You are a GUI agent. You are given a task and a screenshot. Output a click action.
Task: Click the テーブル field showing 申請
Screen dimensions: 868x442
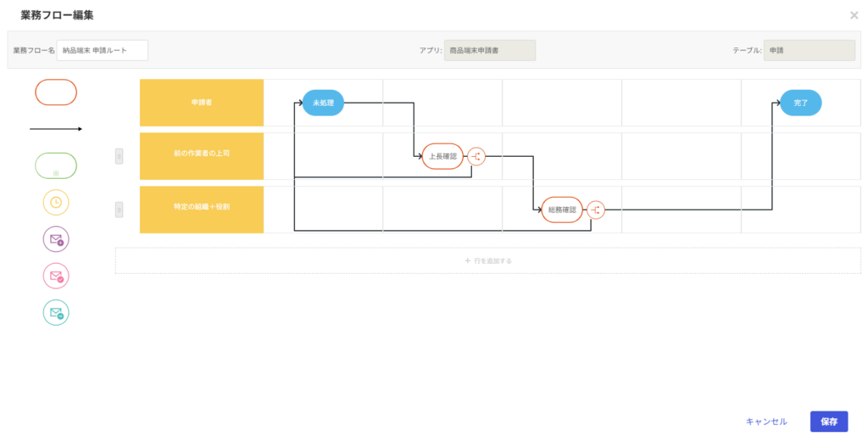coord(808,50)
